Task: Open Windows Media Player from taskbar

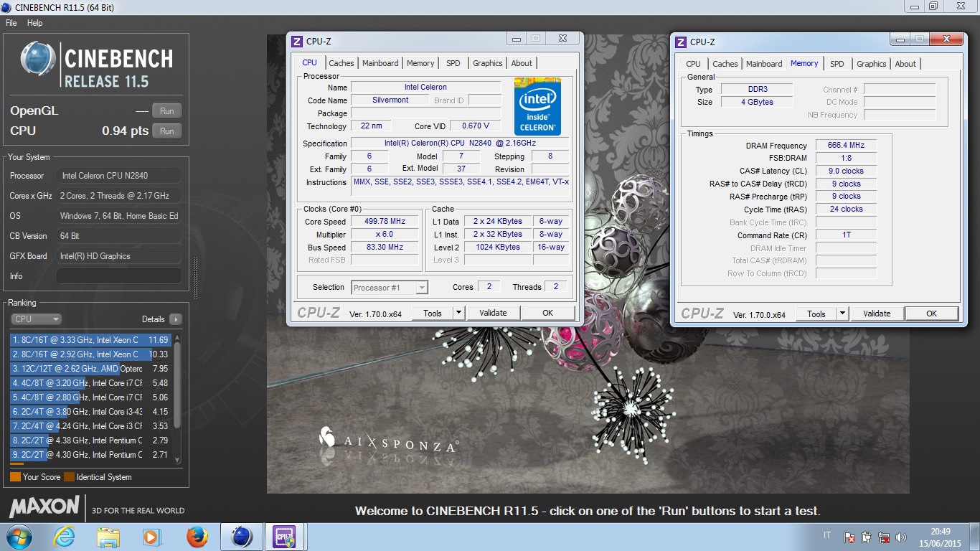Action: [152, 537]
